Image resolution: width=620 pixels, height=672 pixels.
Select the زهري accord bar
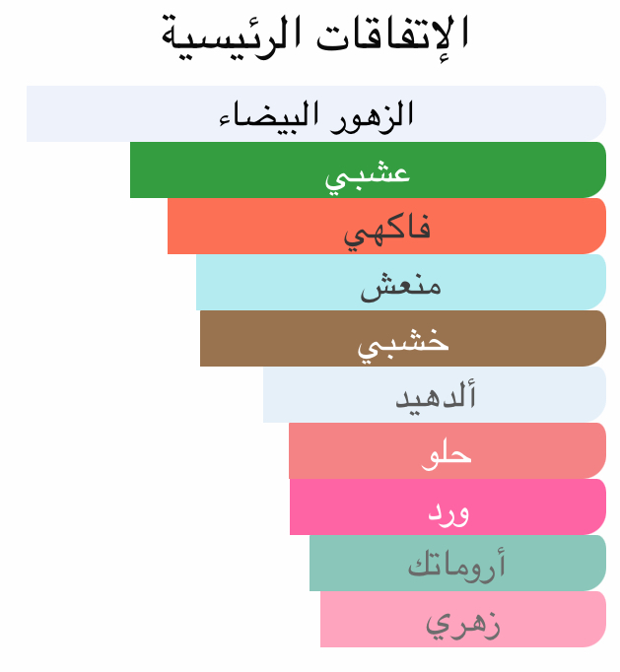pos(462,620)
